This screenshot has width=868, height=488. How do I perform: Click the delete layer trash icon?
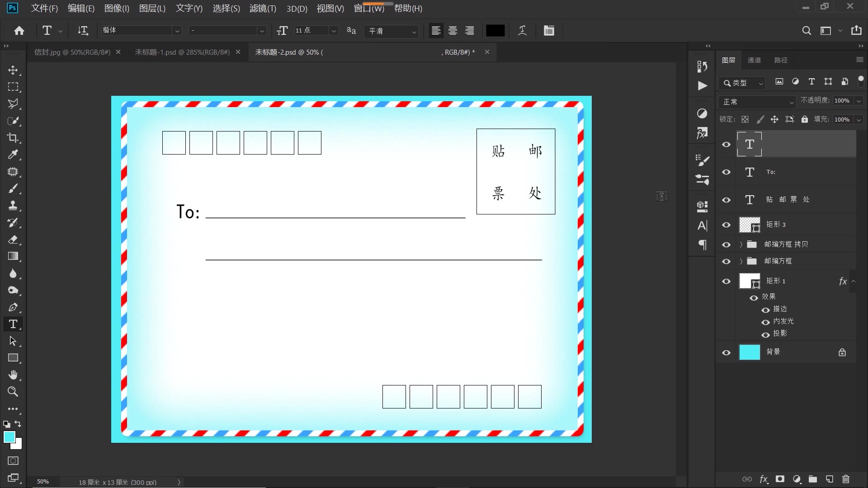pos(846,479)
